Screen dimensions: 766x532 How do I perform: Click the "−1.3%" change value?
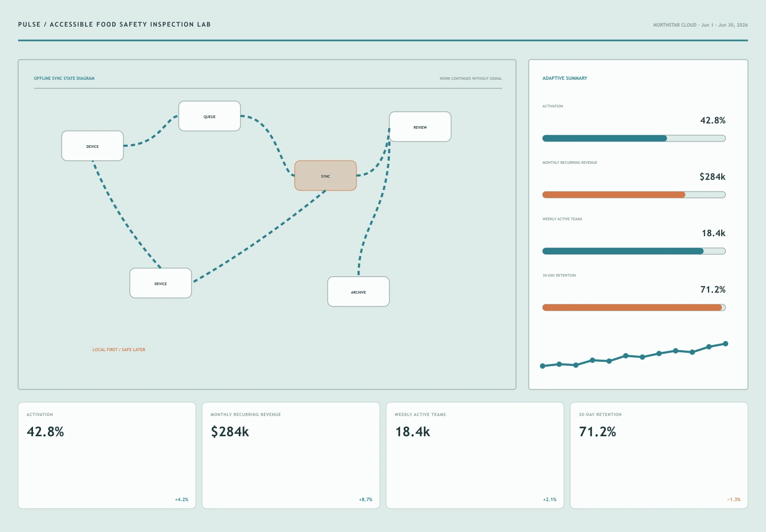734,500
